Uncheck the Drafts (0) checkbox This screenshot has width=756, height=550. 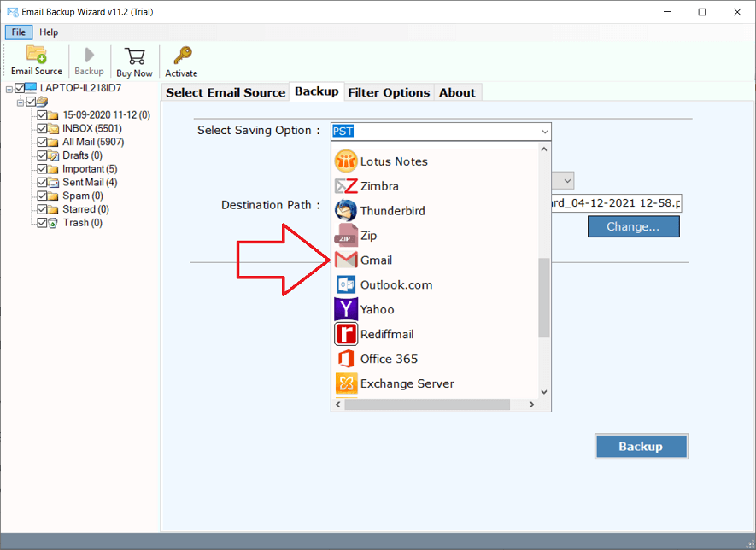(x=42, y=155)
